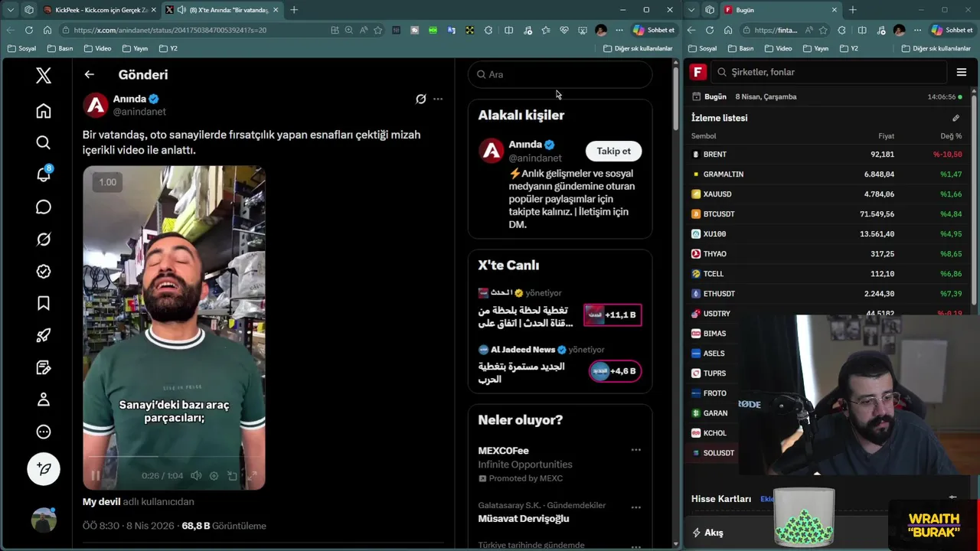The image size is (980, 551).
Task: Open My devil source user link
Action: tap(102, 501)
